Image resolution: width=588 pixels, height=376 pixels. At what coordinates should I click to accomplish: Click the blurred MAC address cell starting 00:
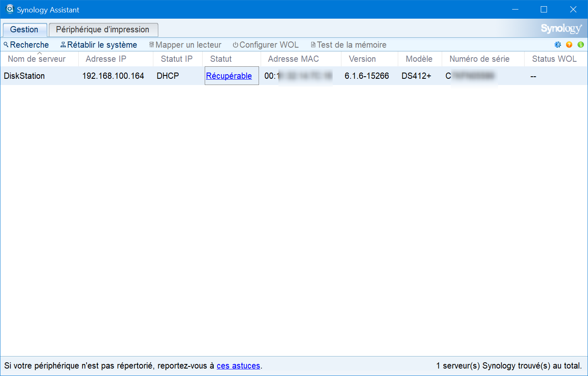click(298, 76)
